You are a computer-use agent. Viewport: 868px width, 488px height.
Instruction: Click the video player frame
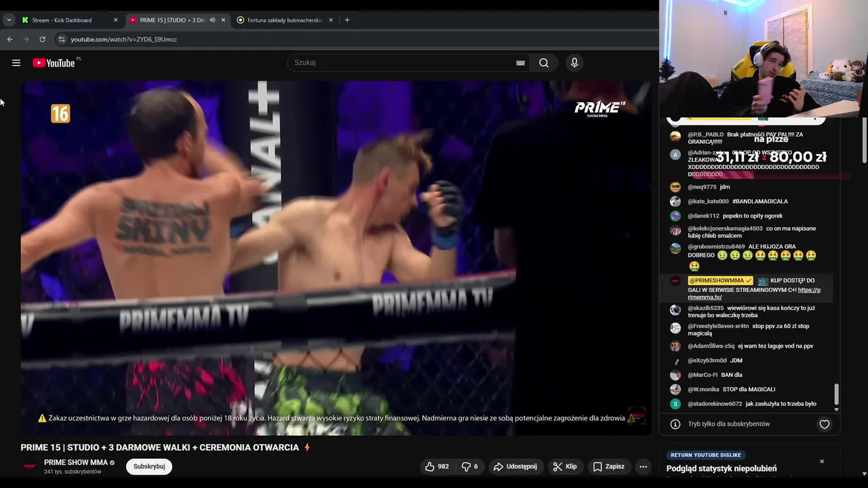[x=336, y=258]
